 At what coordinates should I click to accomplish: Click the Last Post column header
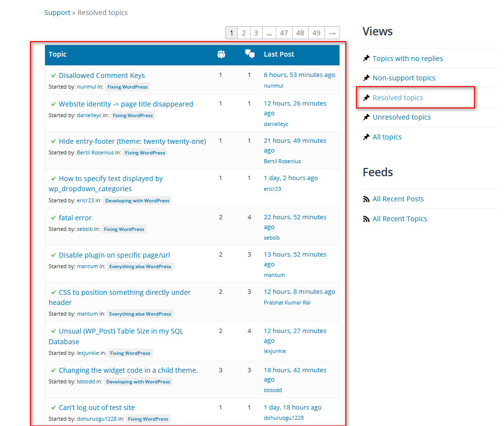tap(279, 54)
